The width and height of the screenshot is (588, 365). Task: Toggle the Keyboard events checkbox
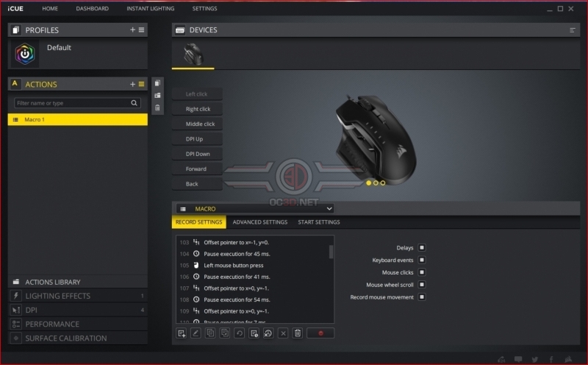[x=422, y=260]
